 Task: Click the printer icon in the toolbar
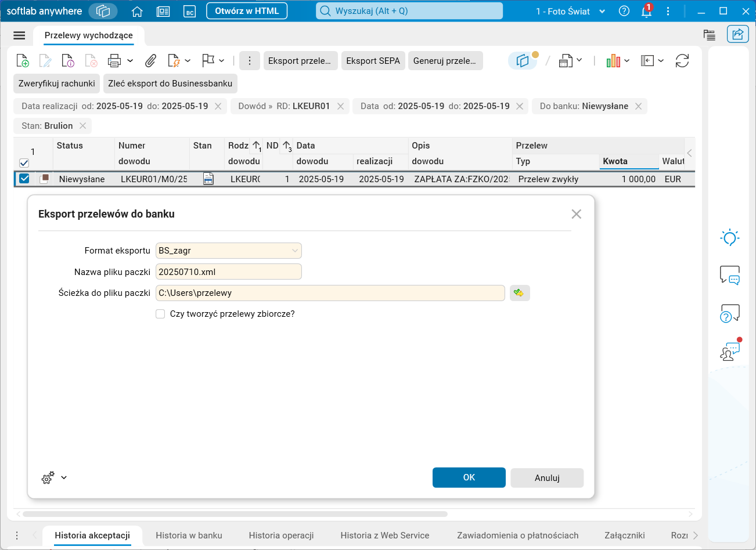[x=114, y=60]
